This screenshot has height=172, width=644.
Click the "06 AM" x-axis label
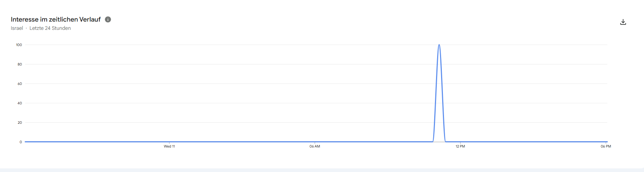(x=315, y=146)
